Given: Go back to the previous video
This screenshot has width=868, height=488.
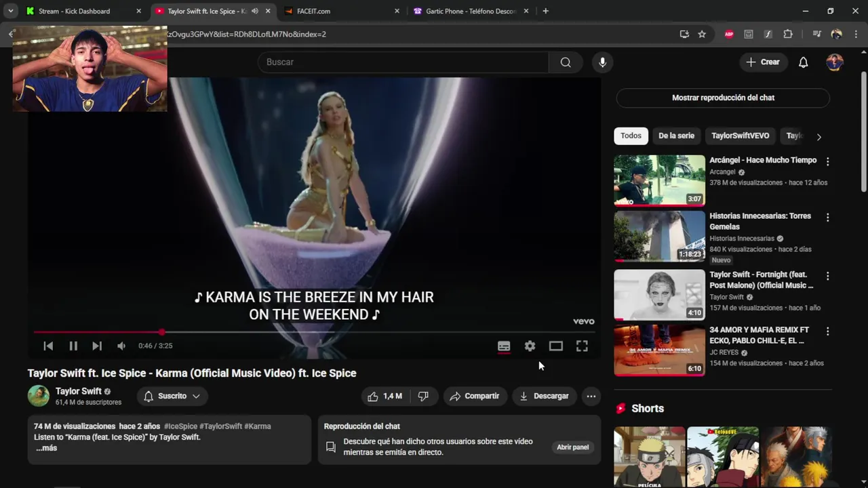Looking at the screenshot, I should point(48,346).
